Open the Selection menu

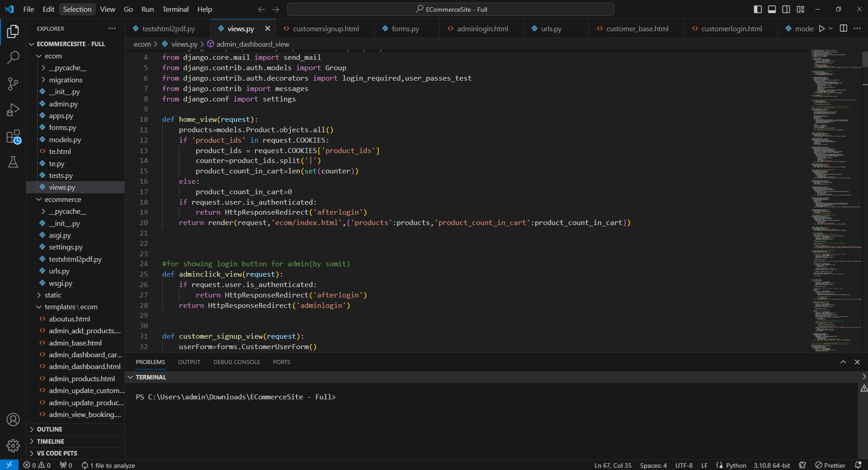point(77,9)
